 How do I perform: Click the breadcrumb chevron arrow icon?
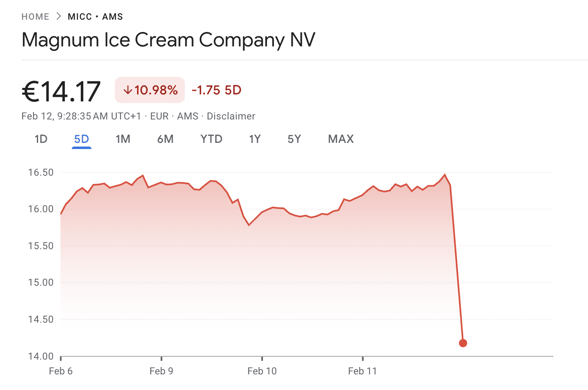pyautogui.click(x=59, y=16)
